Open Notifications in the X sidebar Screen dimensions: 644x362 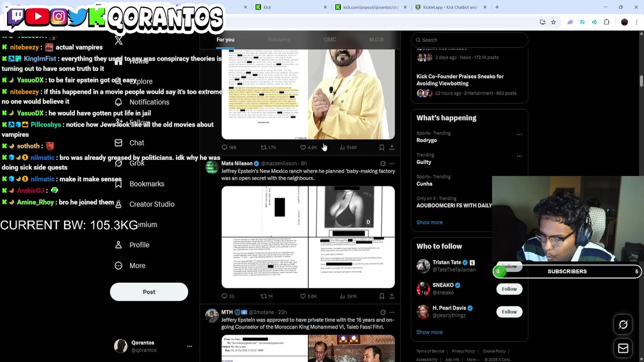coord(142,102)
